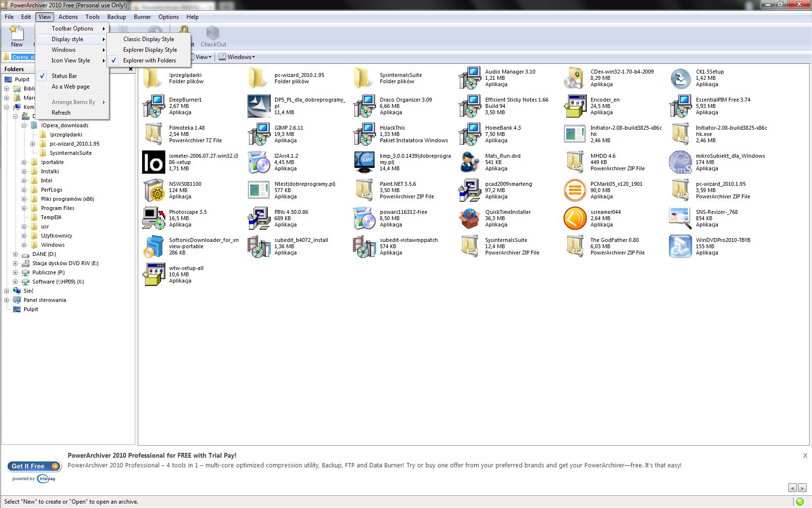Select the SNS-Resizer-_768 icon
The height and width of the screenshot is (508, 812).
click(x=681, y=218)
